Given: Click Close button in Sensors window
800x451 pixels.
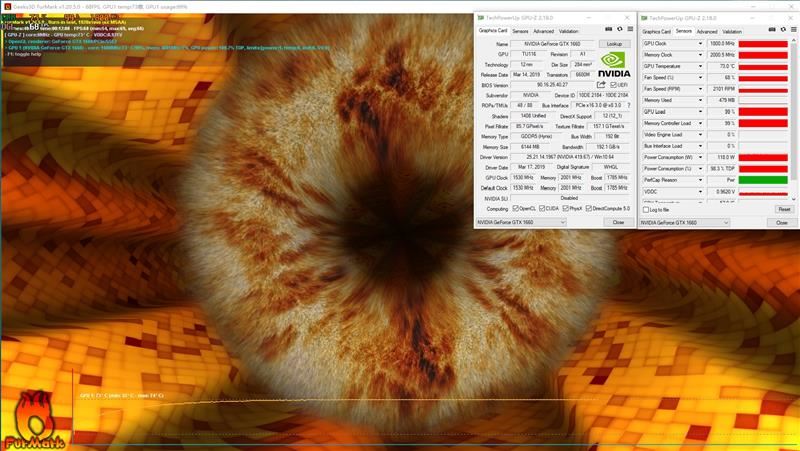Looking at the screenshot, I should click(782, 223).
